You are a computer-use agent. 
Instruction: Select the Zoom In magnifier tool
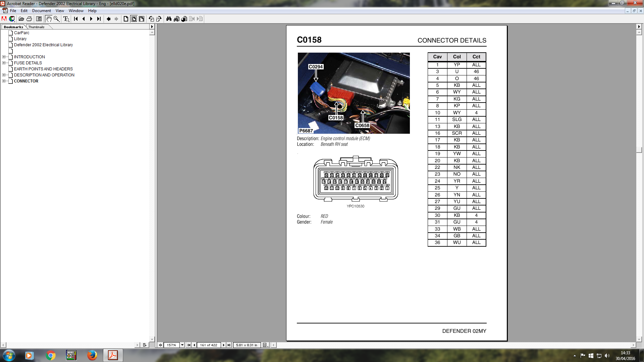56,19
